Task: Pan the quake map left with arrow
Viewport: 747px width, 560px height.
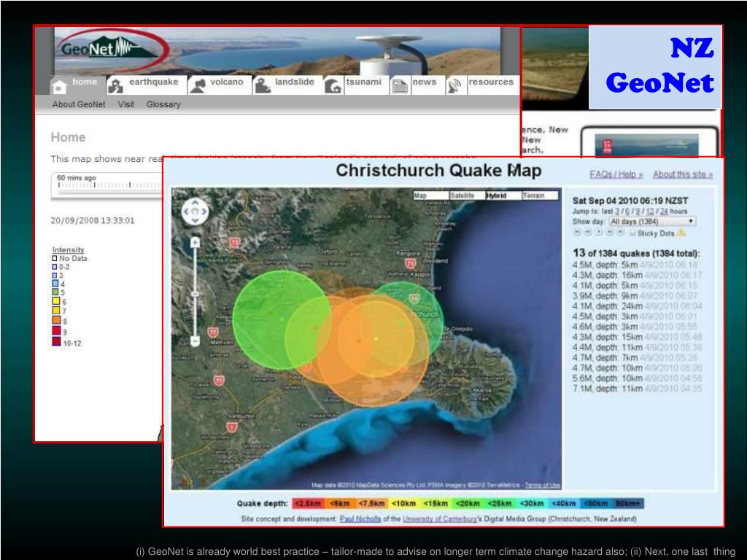Action: coord(187,211)
